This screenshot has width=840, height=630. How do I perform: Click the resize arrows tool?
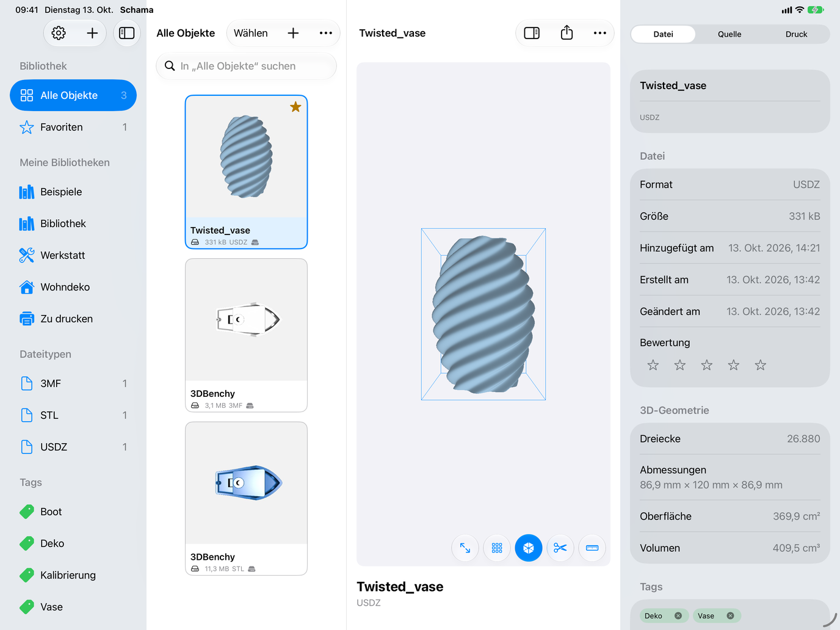[x=465, y=548]
